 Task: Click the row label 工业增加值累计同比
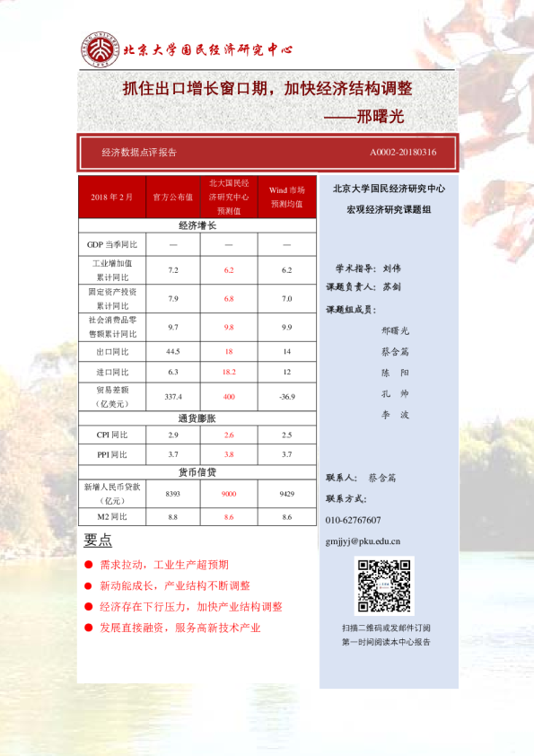coord(112,270)
